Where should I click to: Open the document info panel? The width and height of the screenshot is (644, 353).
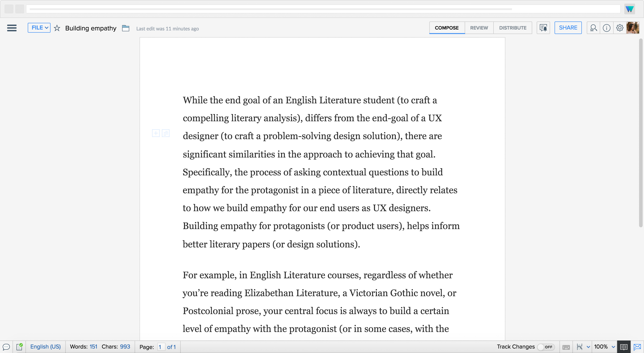pos(607,27)
